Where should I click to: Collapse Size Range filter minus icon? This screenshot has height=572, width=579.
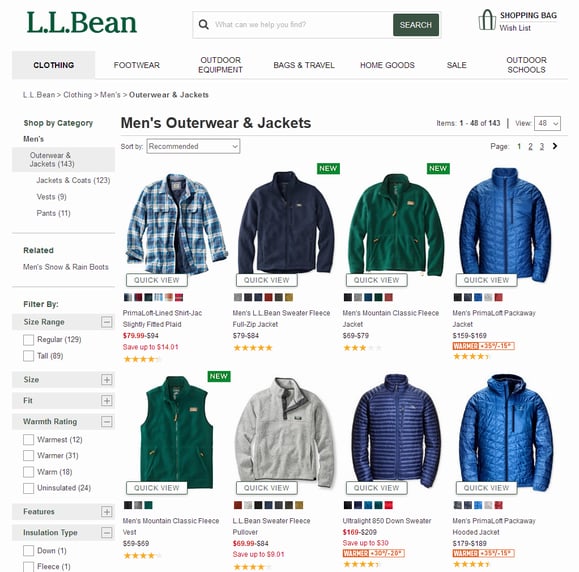point(107,322)
